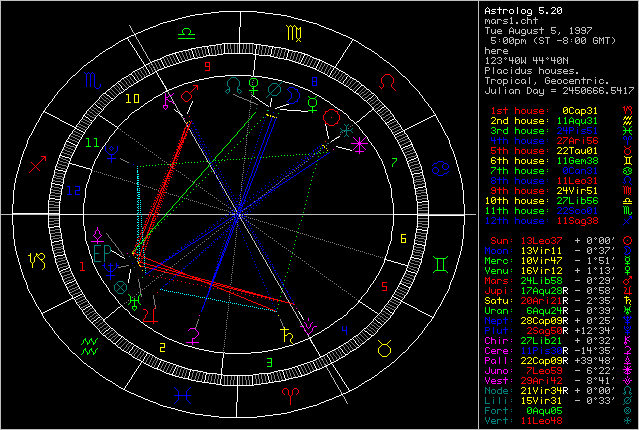Select the teal Vertex glyph inside the wheel

(346, 130)
